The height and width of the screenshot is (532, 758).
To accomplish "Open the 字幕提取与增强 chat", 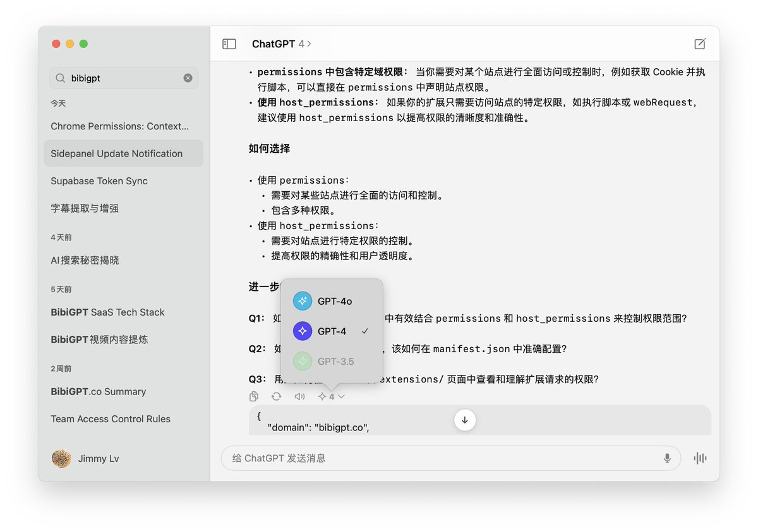I will pyautogui.click(x=124, y=208).
